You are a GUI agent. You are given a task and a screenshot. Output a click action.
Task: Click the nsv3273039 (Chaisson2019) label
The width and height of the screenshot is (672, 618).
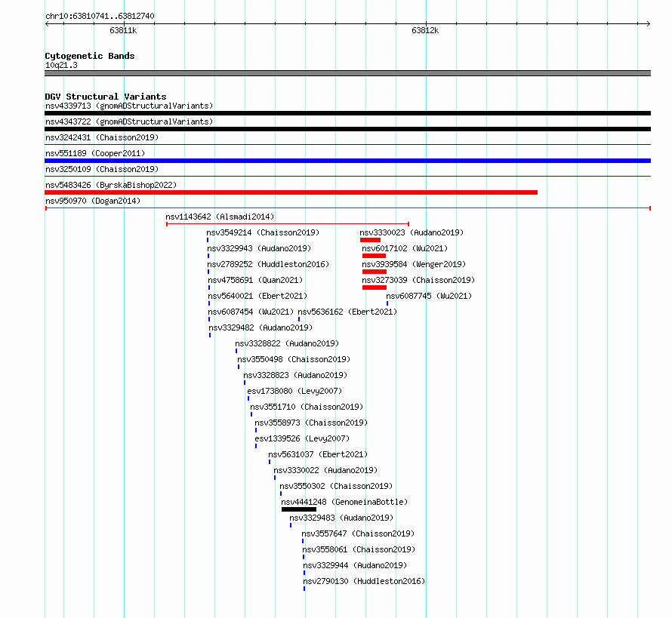pyautogui.click(x=418, y=280)
